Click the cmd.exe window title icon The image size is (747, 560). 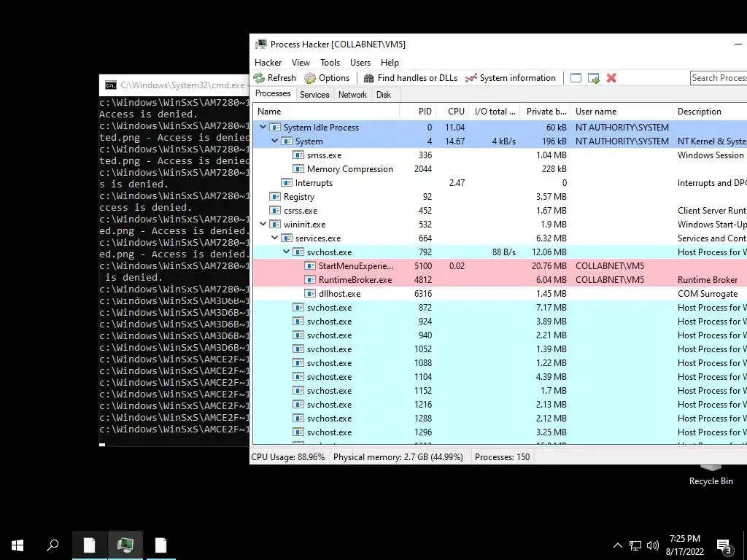[111, 85]
